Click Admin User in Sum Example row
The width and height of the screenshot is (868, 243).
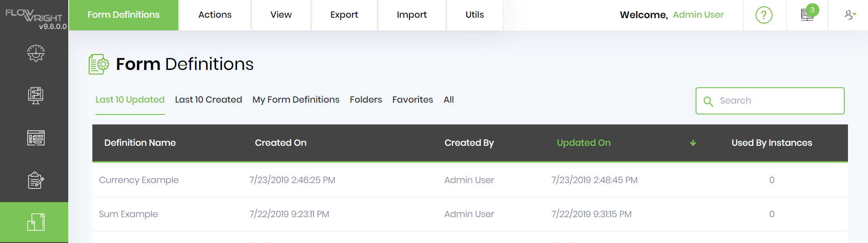click(469, 214)
